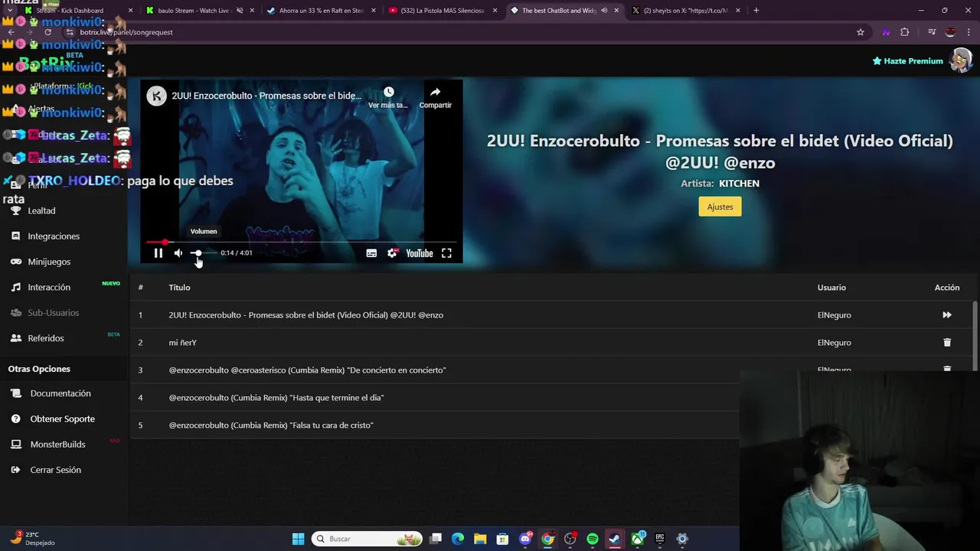Click first queue row song title

click(x=306, y=315)
